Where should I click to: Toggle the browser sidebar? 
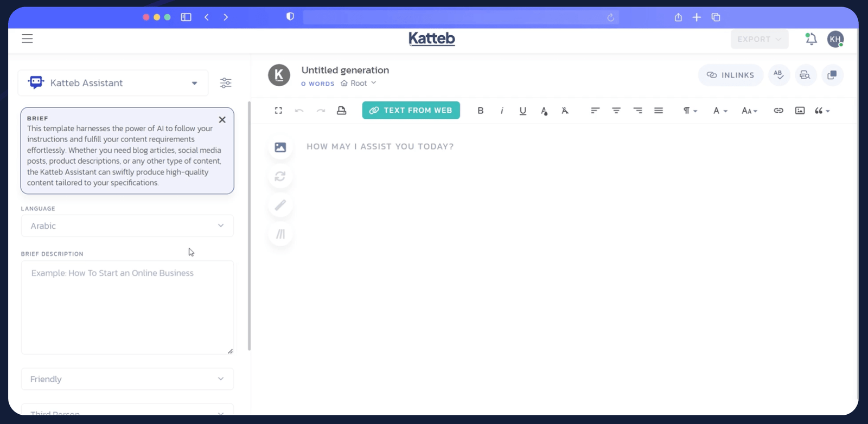pos(186,17)
